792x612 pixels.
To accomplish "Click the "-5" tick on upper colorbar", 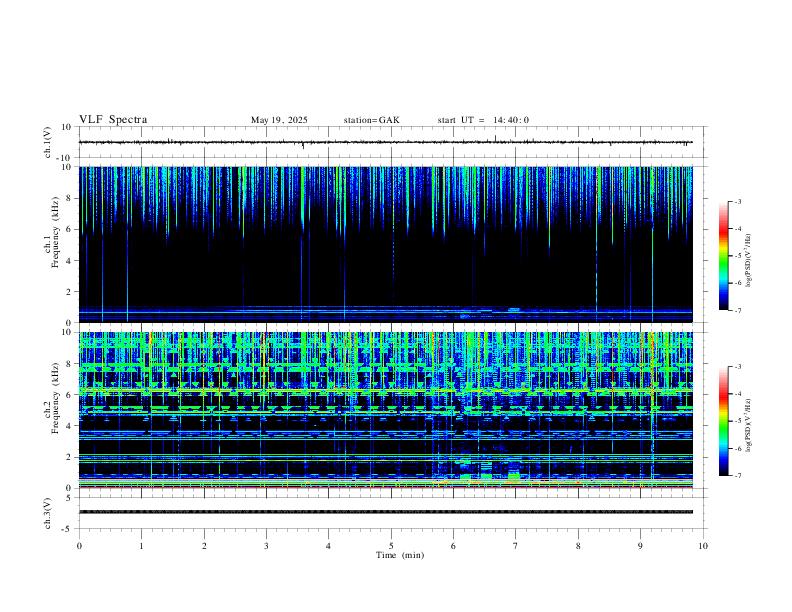I will [738, 256].
